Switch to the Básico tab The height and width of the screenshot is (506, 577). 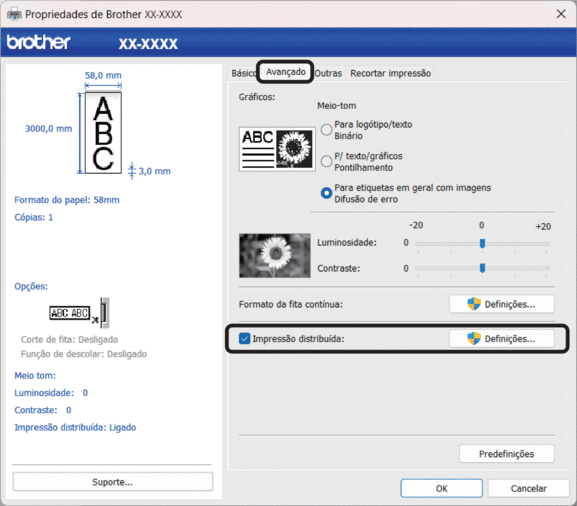(x=243, y=73)
